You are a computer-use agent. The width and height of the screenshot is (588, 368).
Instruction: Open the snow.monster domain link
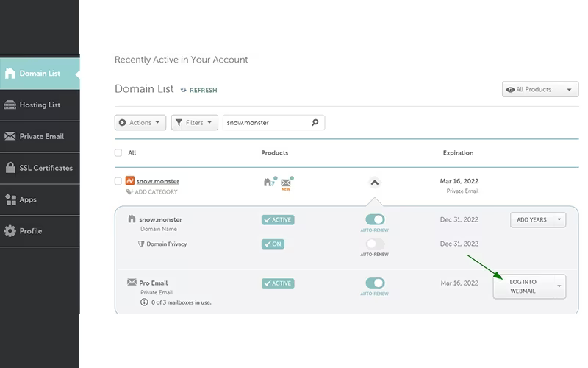pyautogui.click(x=158, y=181)
